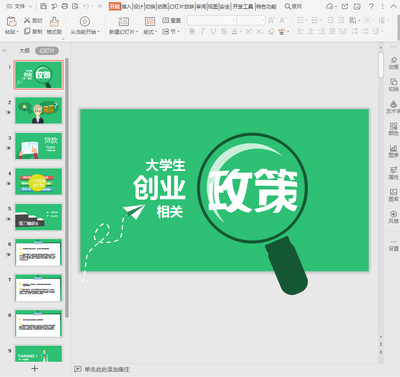The height and width of the screenshot is (377, 400).
Task: Click the Reset slide button
Action: point(171,20)
